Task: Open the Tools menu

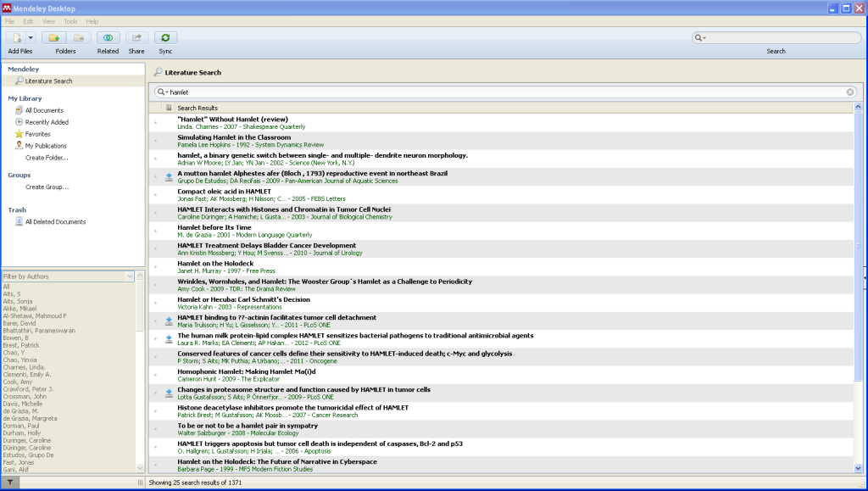Action: tap(70, 21)
